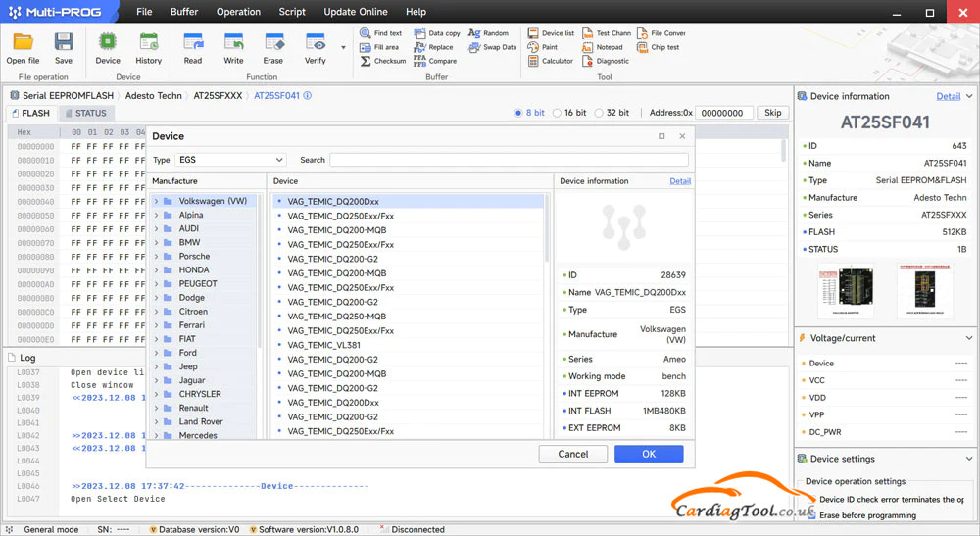Open the Device list tool
This screenshot has height=536, width=980.
click(551, 33)
